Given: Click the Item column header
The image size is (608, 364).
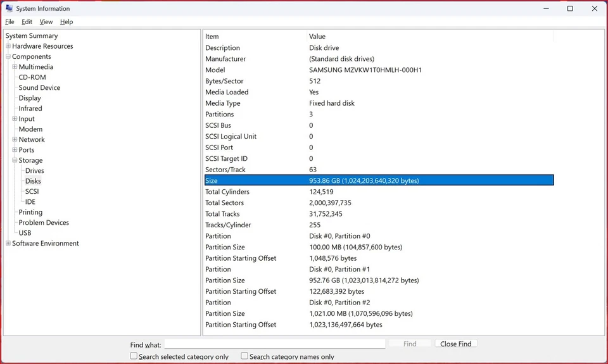Looking at the screenshot, I should 255,37.
